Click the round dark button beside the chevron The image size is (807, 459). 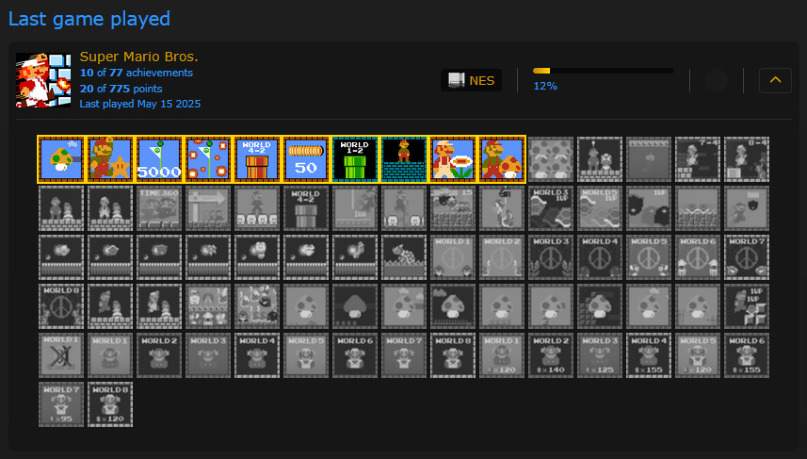[716, 81]
